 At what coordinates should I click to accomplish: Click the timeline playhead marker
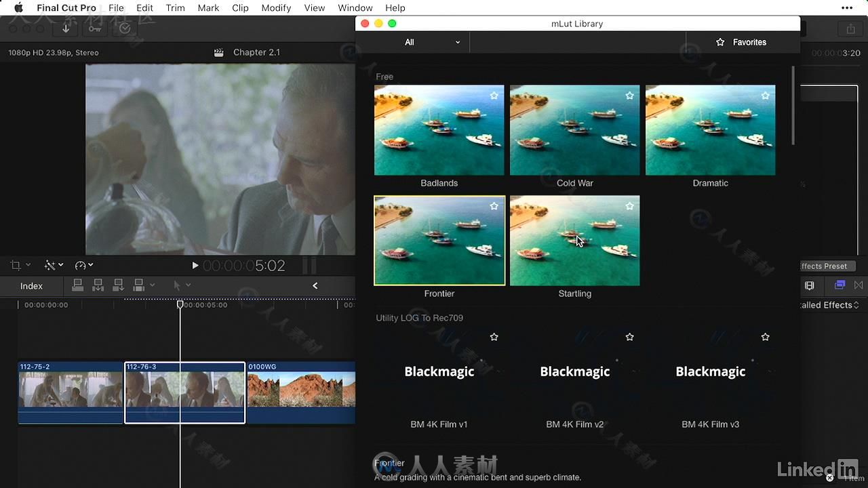(x=180, y=305)
